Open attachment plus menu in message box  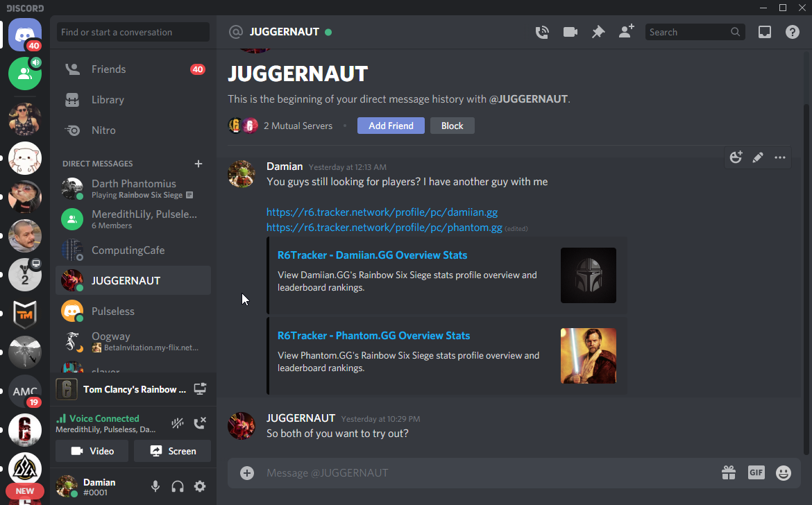click(x=247, y=473)
